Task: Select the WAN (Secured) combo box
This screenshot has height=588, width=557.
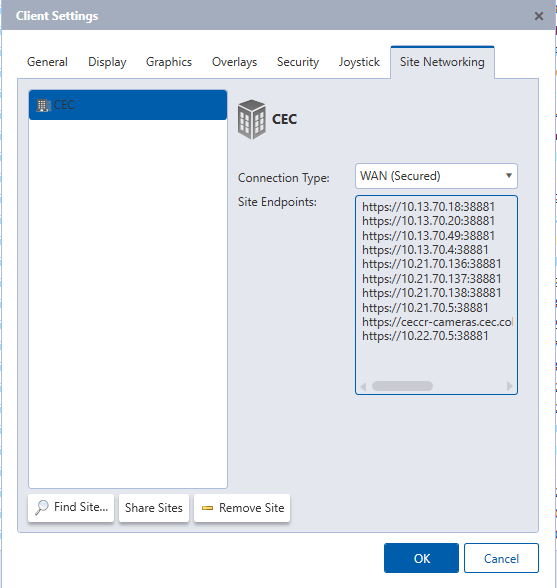Action: point(436,176)
